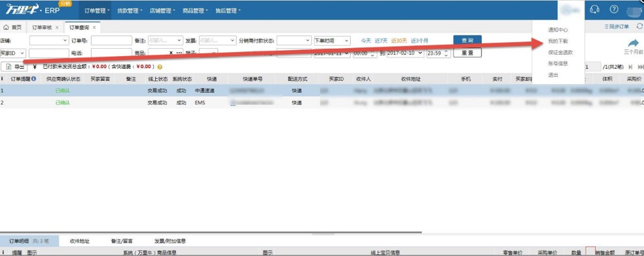Click into the 订单号 input field

(111, 41)
